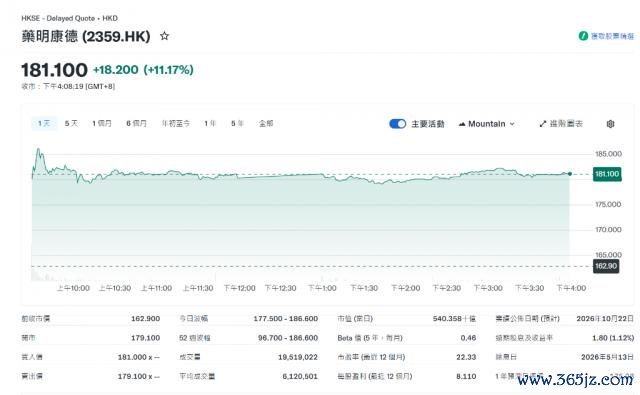
Task: Switch to the 5天 range tab
Action: pyautogui.click(x=71, y=123)
